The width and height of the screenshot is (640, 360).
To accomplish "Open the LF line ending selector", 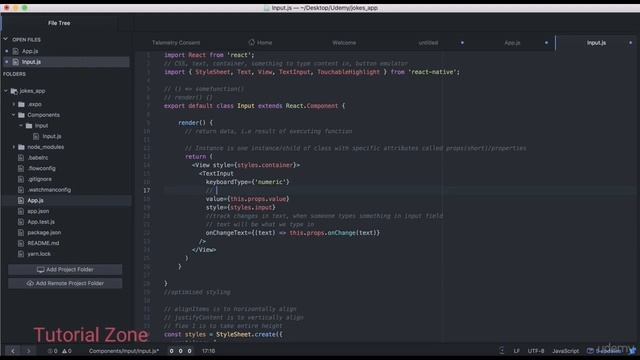I will click(x=516, y=351).
